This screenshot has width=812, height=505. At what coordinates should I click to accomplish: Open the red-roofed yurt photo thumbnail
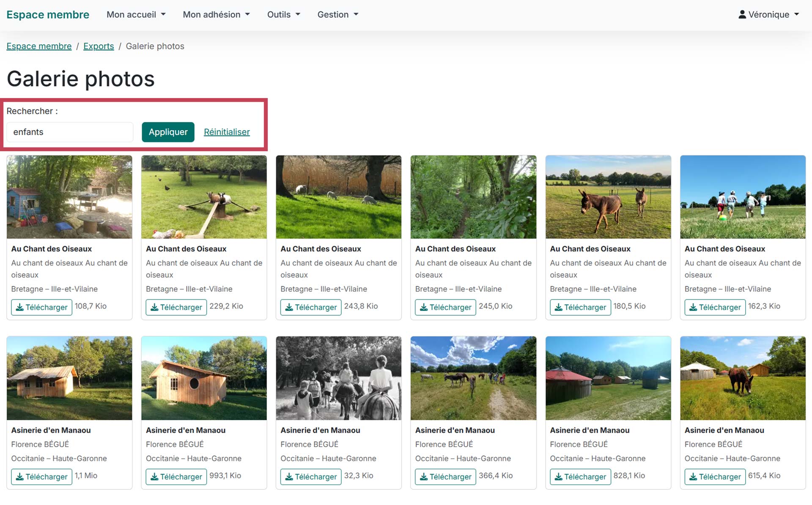pos(608,378)
